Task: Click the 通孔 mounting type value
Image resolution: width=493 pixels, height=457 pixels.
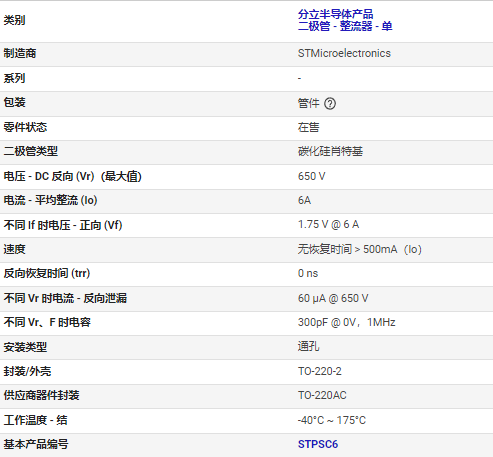Action: (x=308, y=347)
